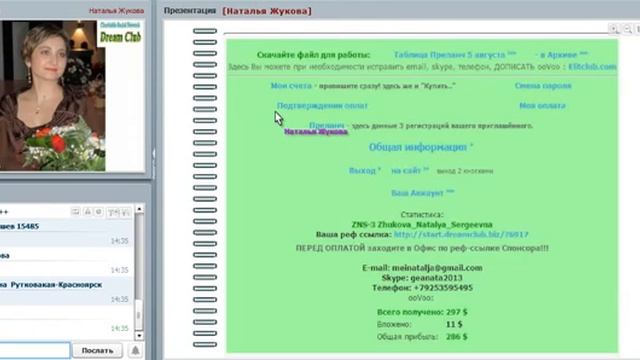The width and height of the screenshot is (640, 360).
Task: Focus the chat message input field
Action: [x=35, y=351]
